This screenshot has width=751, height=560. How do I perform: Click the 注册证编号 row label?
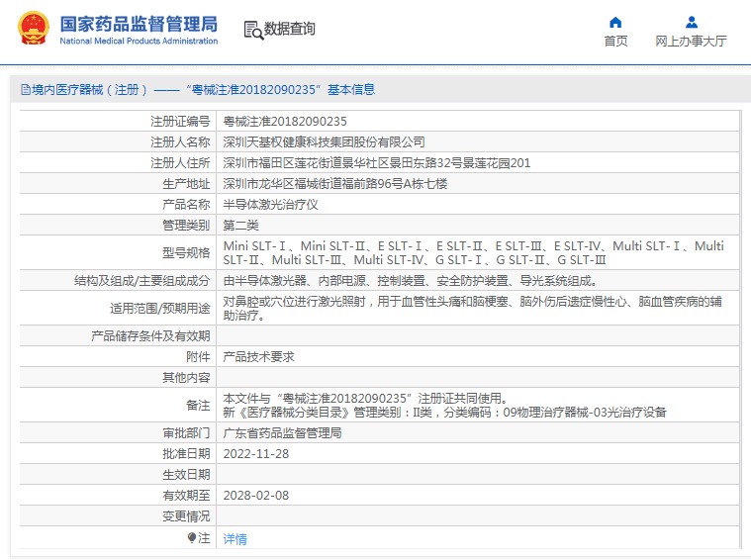[180, 121]
